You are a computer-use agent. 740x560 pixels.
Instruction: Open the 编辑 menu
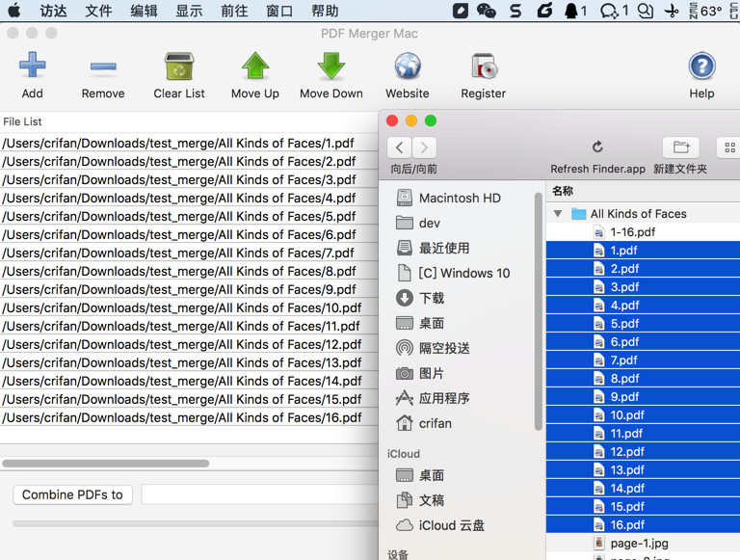pyautogui.click(x=144, y=11)
